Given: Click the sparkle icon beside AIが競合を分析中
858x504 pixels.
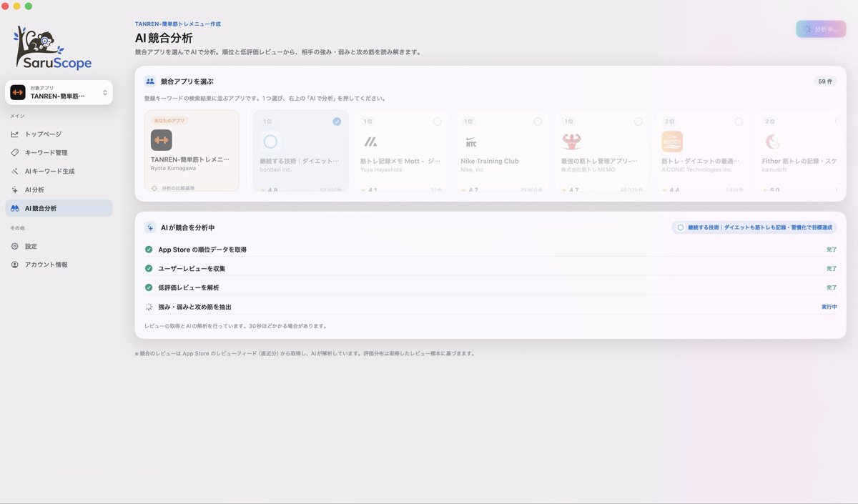Looking at the screenshot, I should [150, 227].
